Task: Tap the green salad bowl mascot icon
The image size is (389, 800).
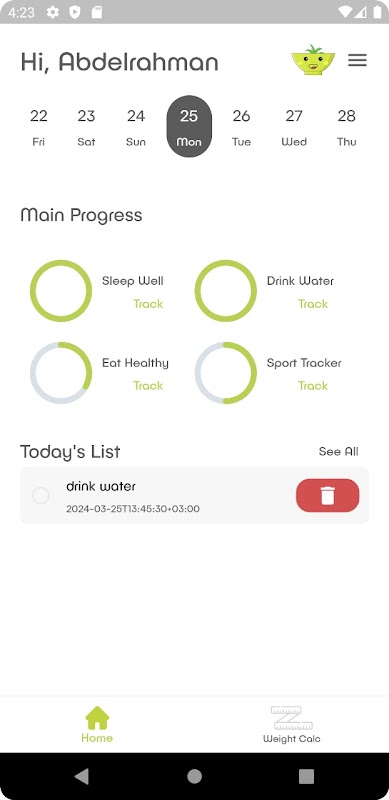Action: coord(313,60)
